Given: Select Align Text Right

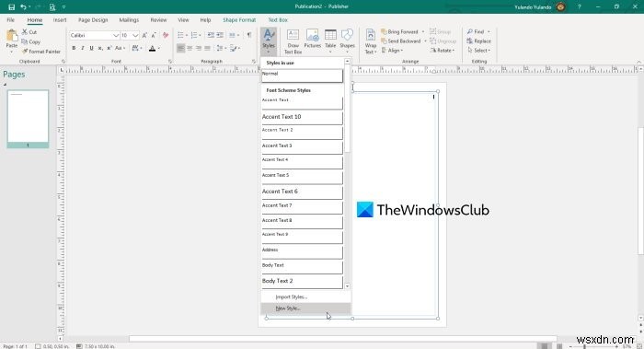Looking at the screenshot, I should point(199,49).
